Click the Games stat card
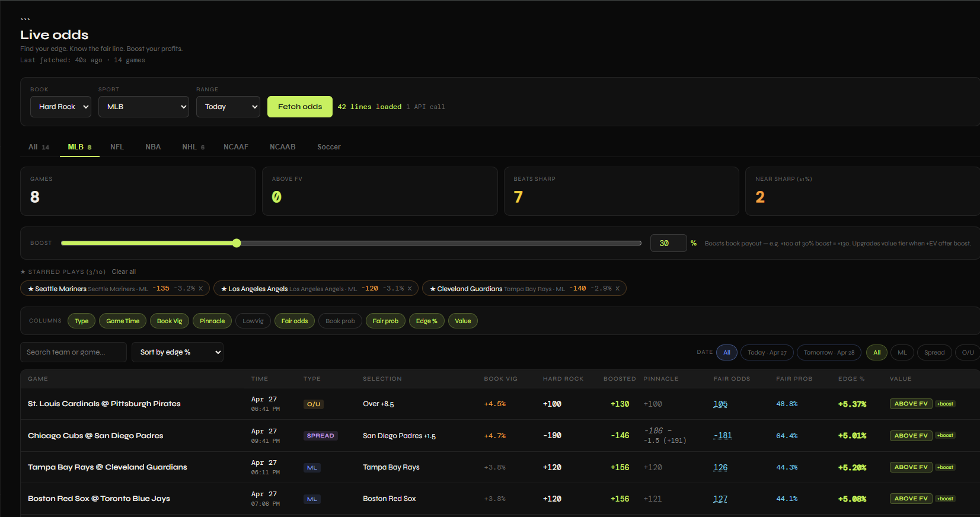Screen dimensions: 980x517 pyautogui.click(x=138, y=191)
